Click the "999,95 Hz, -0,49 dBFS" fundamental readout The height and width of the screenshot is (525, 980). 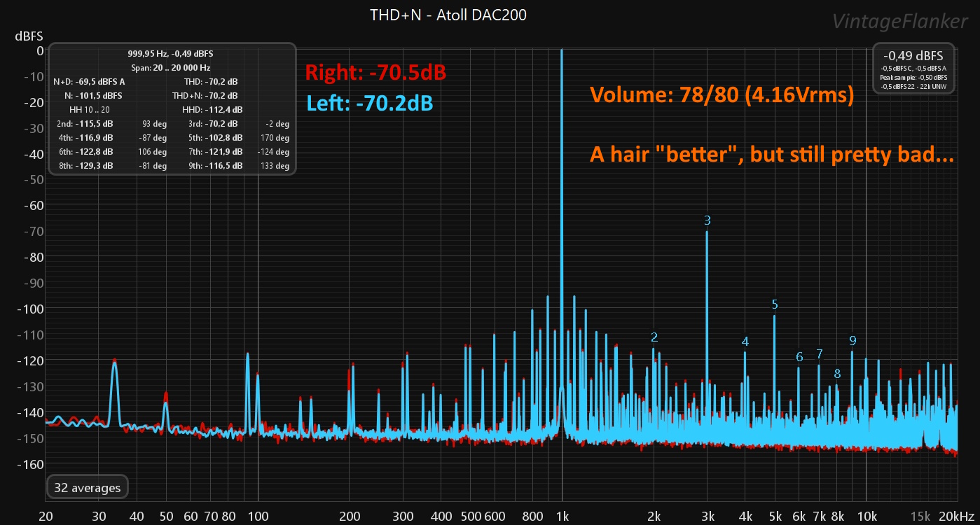pyautogui.click(x=170, y=54)
